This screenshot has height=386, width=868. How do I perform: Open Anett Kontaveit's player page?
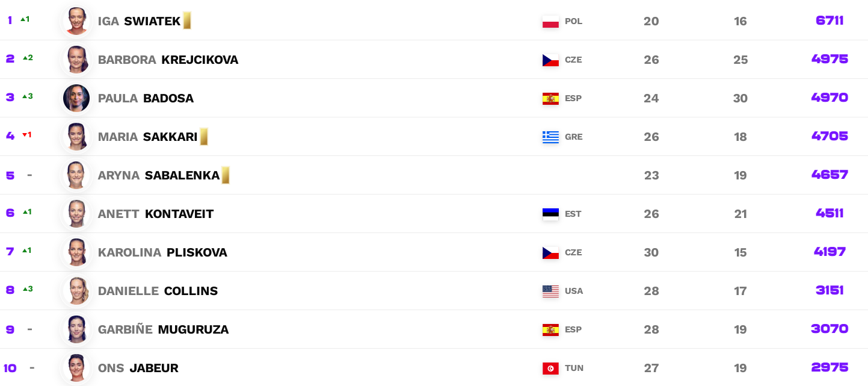coord(156,214)
